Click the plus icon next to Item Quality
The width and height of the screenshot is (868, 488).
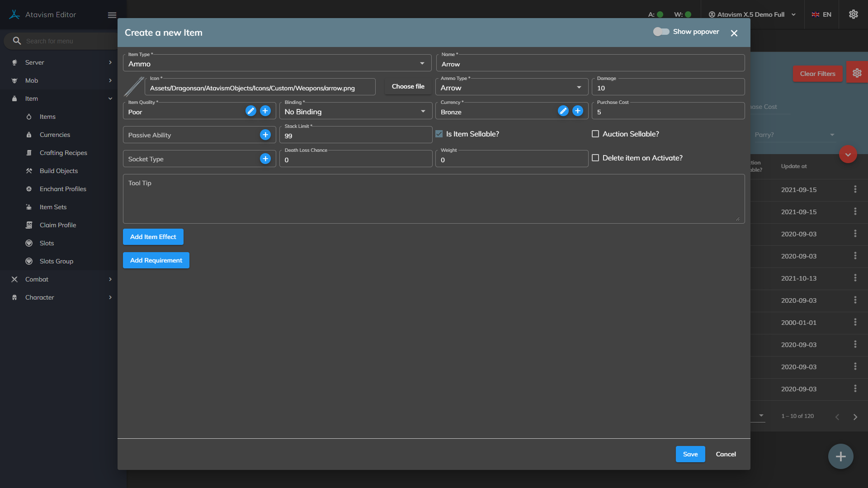click(265, 111)
